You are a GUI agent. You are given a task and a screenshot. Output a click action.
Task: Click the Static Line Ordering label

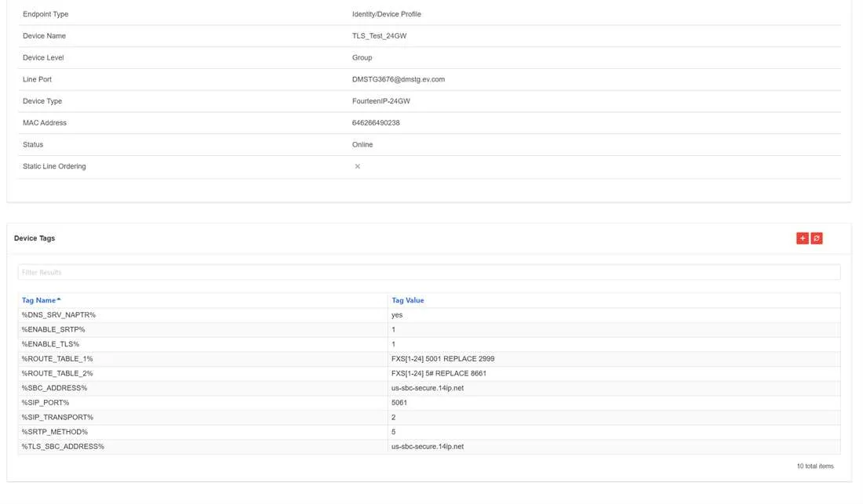coord(54,166)
